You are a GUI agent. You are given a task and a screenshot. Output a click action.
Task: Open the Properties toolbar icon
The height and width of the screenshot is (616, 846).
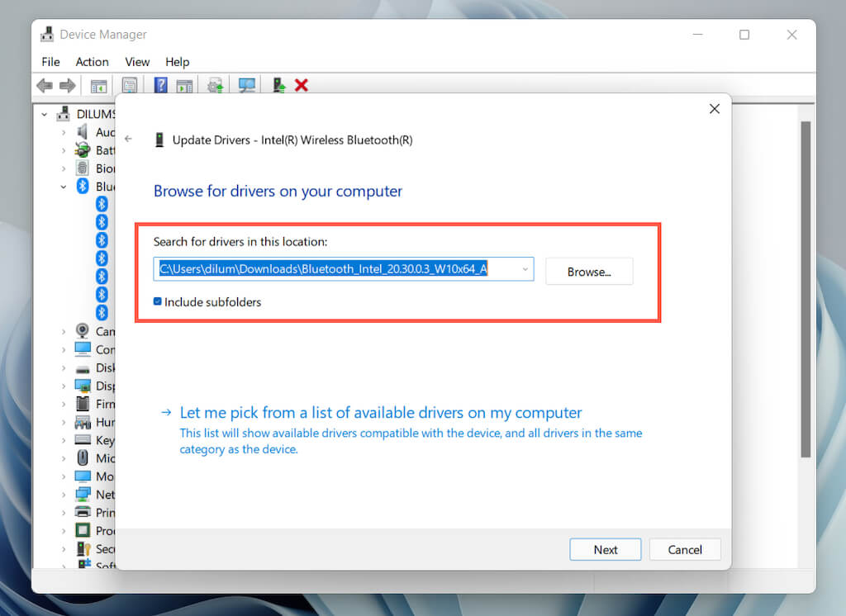(130, 85)
